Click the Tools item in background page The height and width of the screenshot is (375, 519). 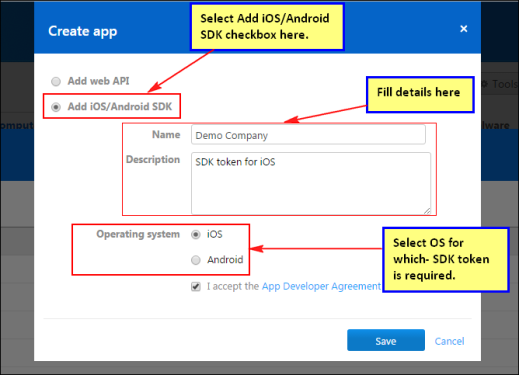(x=499, y=84)
